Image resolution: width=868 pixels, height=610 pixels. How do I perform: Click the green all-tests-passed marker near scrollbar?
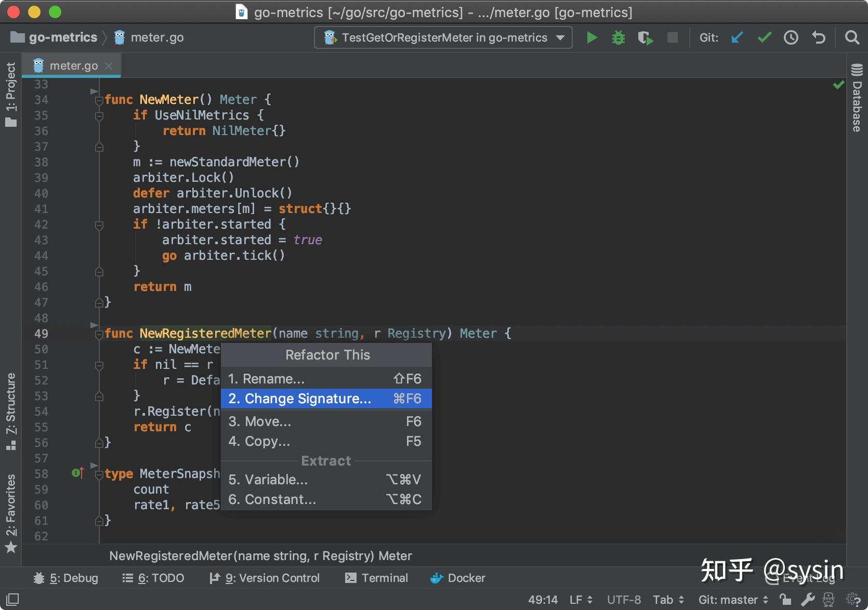pos(838,84)
